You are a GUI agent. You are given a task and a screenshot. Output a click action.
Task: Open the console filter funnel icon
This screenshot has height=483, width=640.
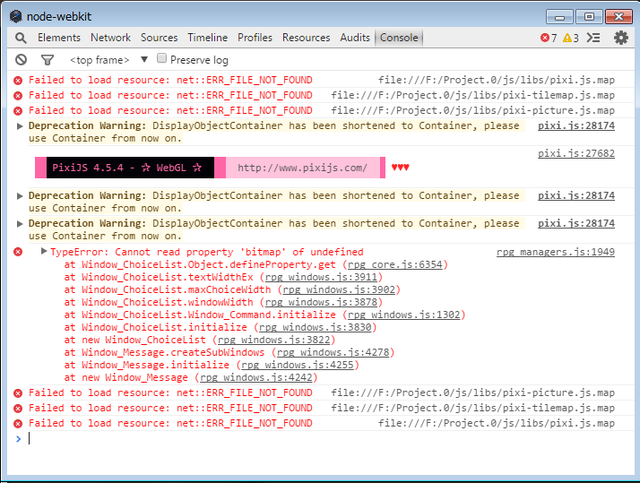click(x=47, y=60)
